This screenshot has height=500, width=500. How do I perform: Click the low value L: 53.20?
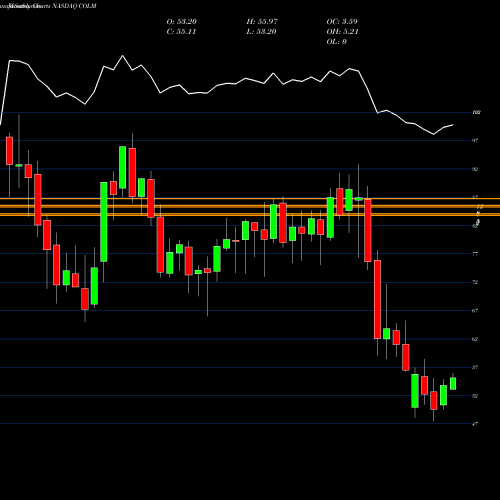pos(261,31)
